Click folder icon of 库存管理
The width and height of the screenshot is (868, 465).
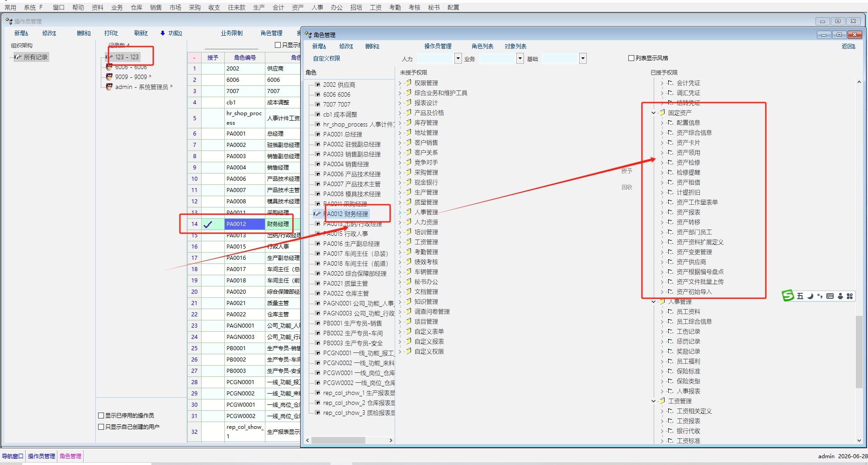[408, 122]
